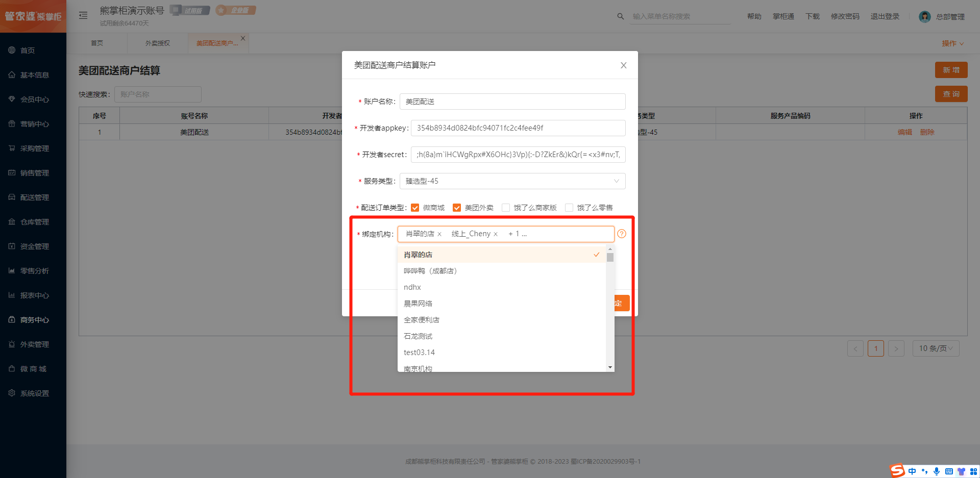Go to previous page arrow in pagination
Image resolution: width=980 pixels, height=478 pixels.
coord(855,348)
